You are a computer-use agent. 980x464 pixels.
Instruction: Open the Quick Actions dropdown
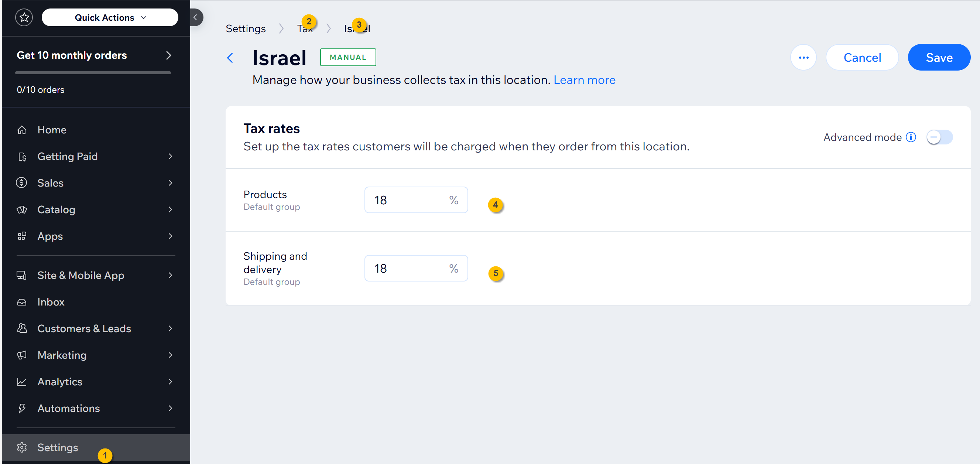pyautogui.click(x=110, y=17)
